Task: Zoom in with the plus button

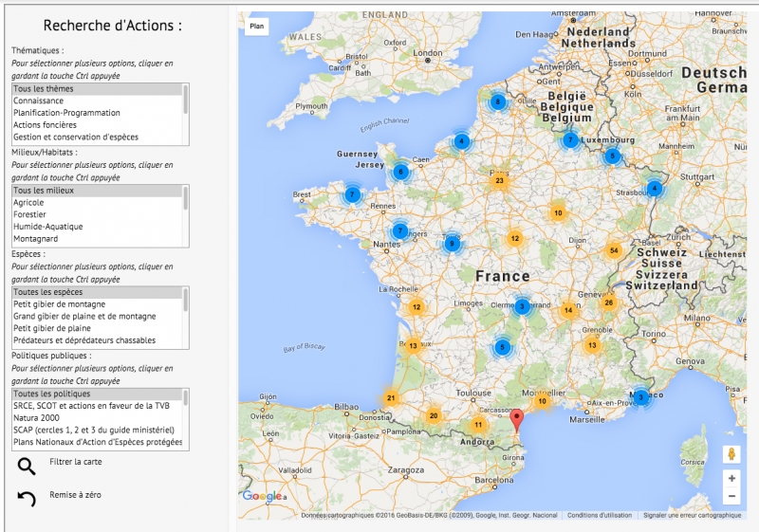Action: pyautogui.click(x=731, y=479)
